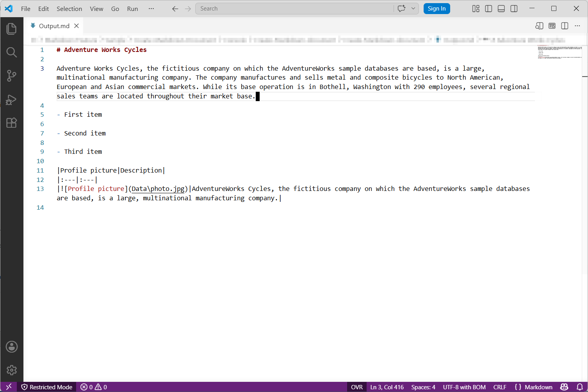The image size is (588, 392).
Task: Open Copilot status icon in status bar
Action: click(564, 387)
